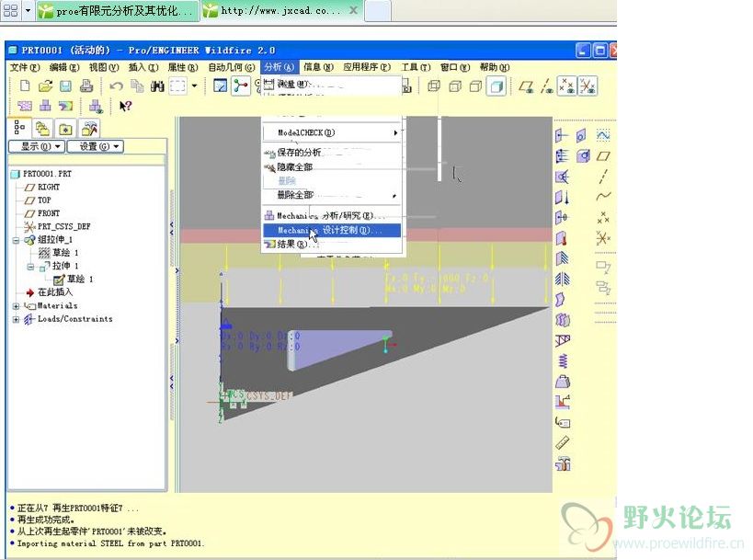The width and height of the screenshot is (753, 560).
Task: Toggle coordinate systems visibility
Action: (x=588, y=86)
